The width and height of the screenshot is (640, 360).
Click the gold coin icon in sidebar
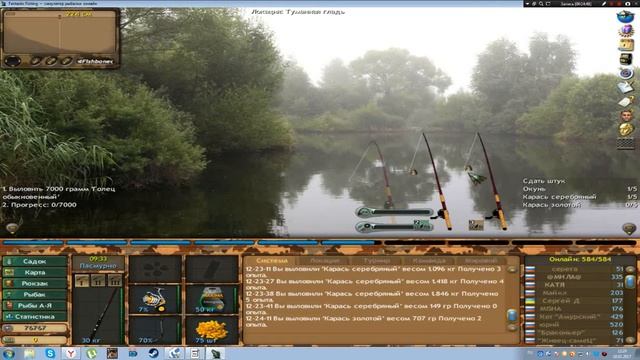tap(626, 129)
